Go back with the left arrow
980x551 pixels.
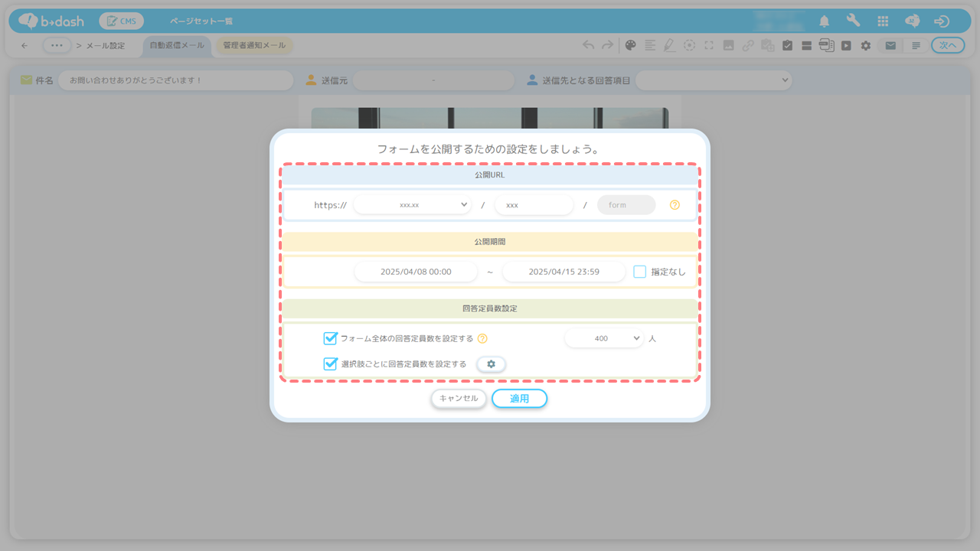pos(24,46)
